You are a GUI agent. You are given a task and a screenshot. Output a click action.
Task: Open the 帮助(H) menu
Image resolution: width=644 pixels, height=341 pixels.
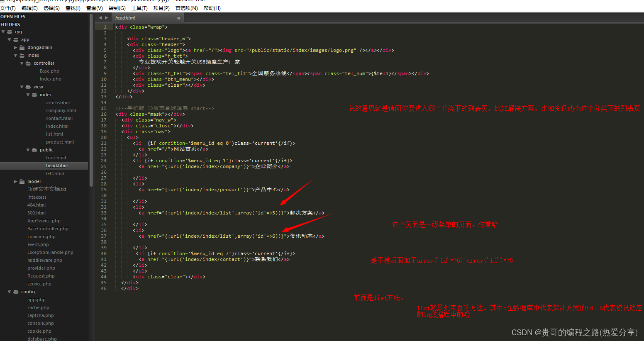[x=212, y=8]
